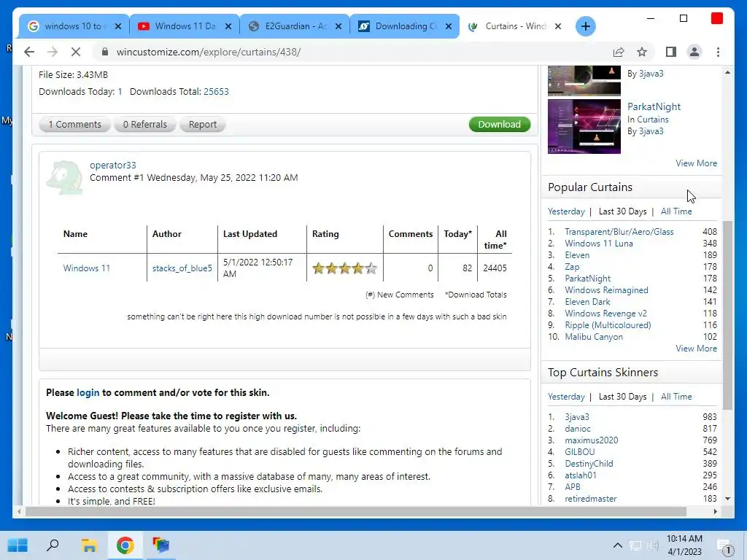Open a new browser tab
The height and width of the screenshot is (560, 747).
586,26
